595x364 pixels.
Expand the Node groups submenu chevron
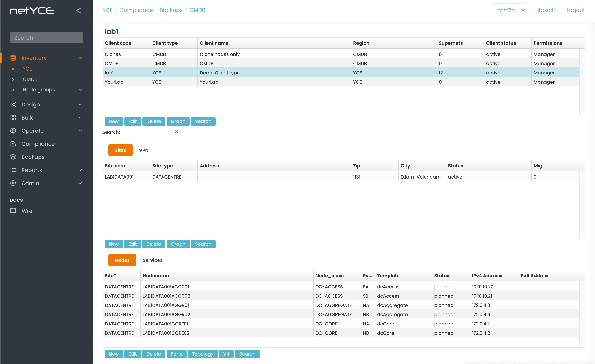coord(80,90)
